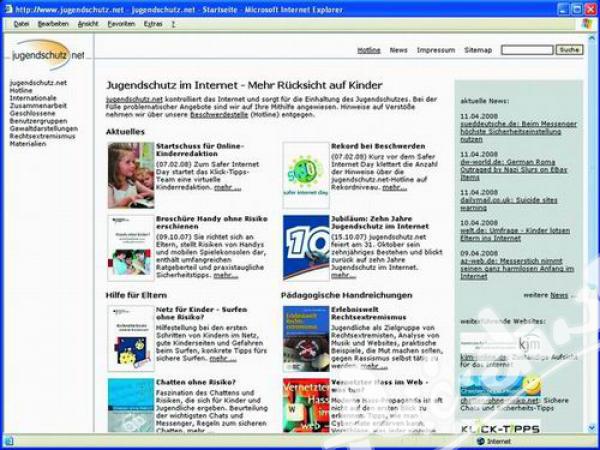Click the Suche button
This screenshot has height=450, width=600.
pos(569,50)
